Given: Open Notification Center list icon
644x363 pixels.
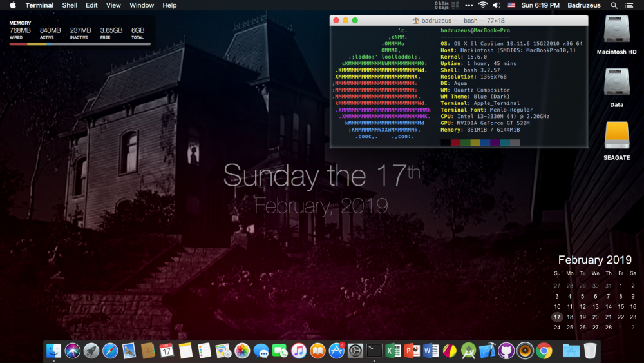Looking at the screenshot, I should (629, 5).
